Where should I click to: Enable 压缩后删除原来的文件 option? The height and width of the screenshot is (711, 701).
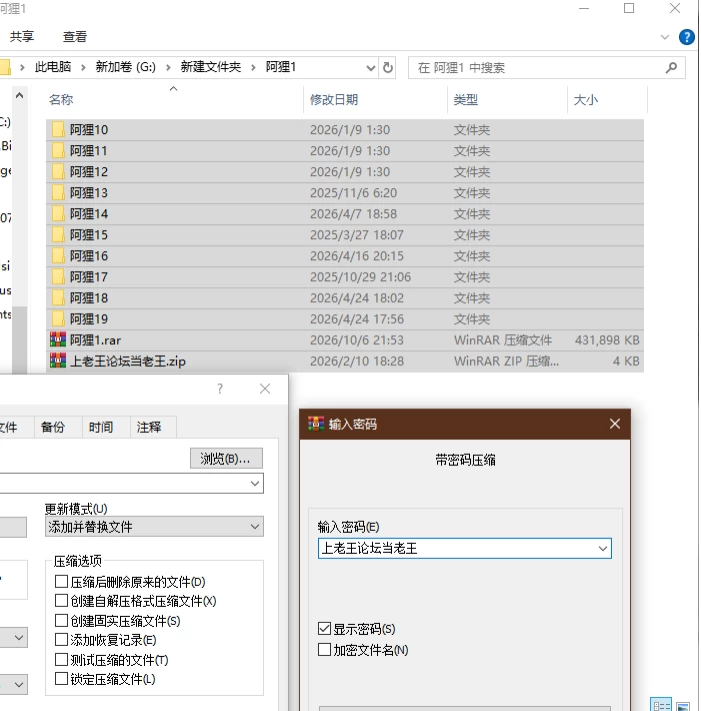[x=61, y=581]
